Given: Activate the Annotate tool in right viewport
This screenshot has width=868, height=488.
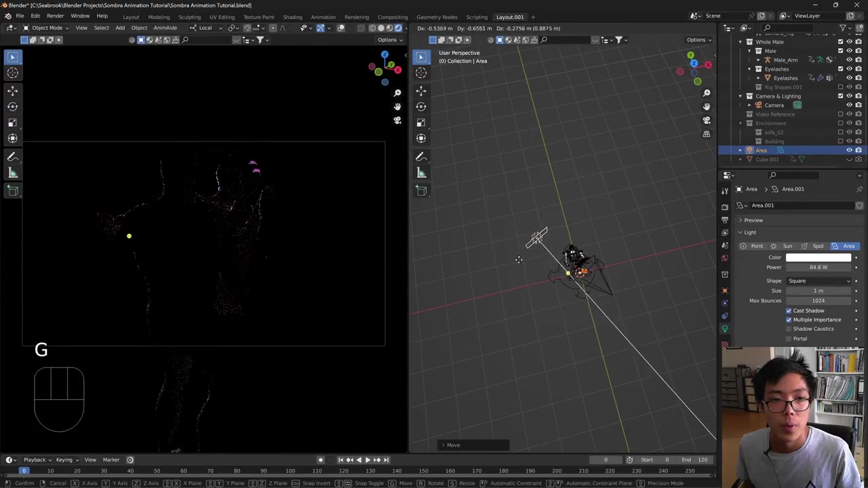Looking at the screenshot, I should [421, 157].
